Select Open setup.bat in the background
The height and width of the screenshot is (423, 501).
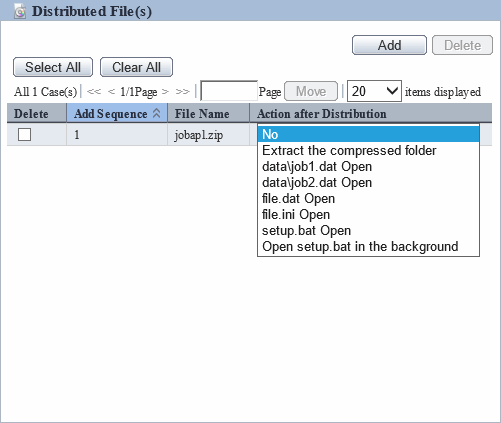(x=368, y=247)
